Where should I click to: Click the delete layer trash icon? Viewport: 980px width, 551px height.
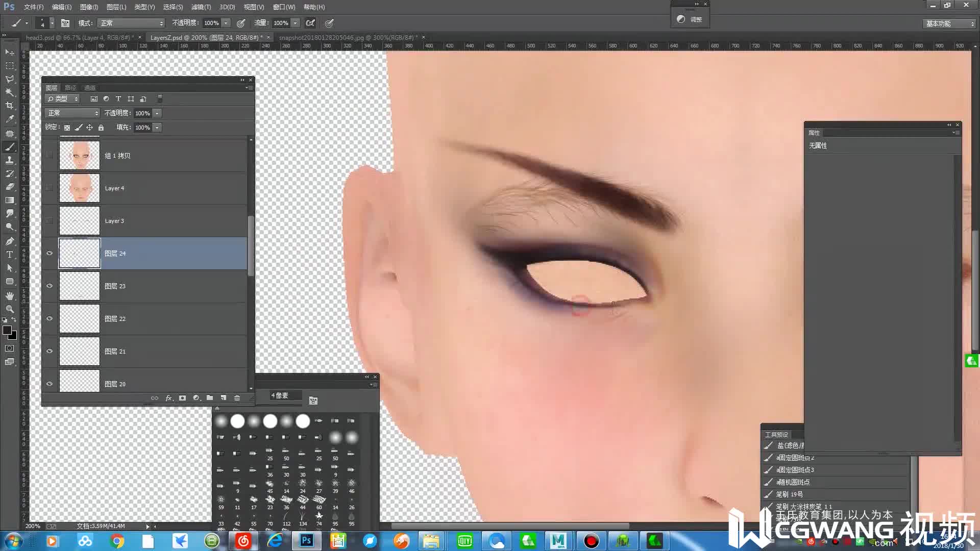coord(237,398)
